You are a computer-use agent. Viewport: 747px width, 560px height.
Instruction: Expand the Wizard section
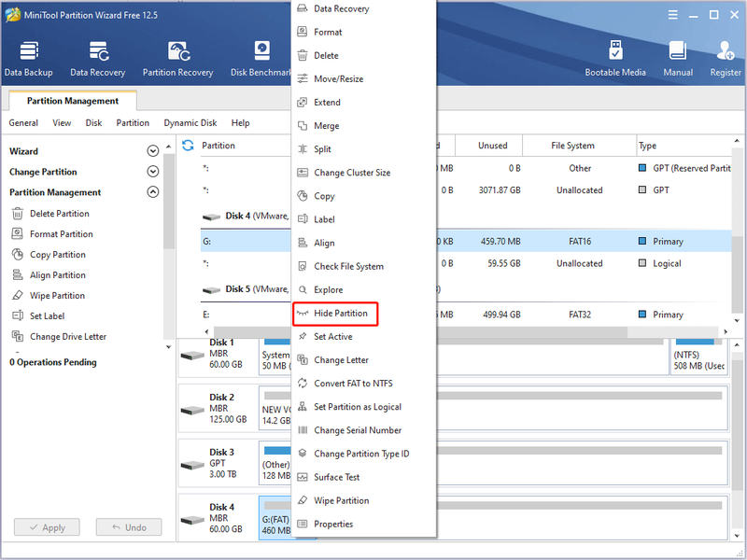point(152,151)
